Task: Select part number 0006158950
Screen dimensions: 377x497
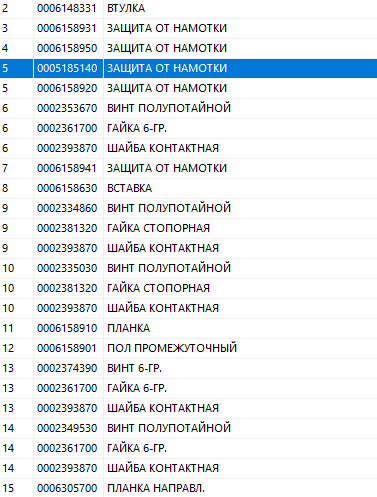Action: tap(67, 48)
